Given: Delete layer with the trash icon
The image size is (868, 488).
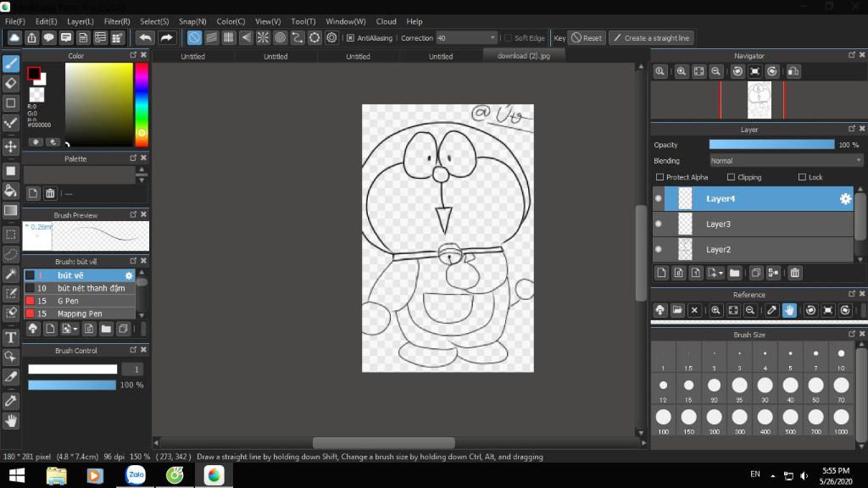Looking at the screenshot, I should coord(794,273).
